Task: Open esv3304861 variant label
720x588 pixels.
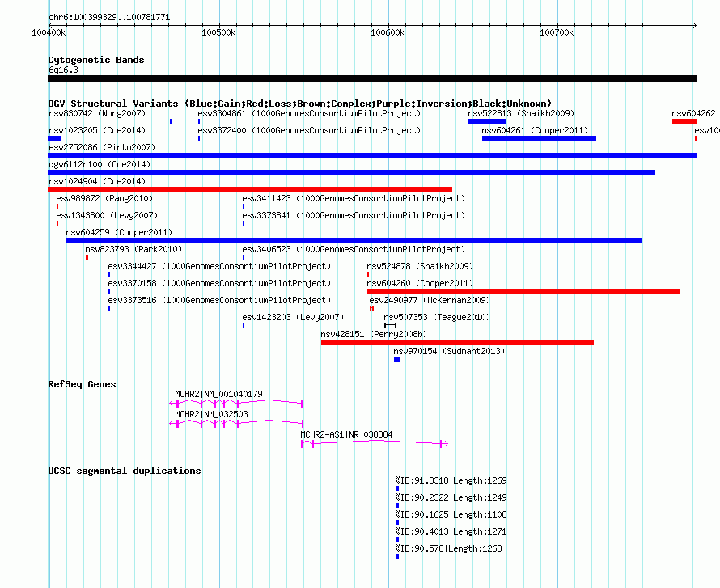Action: [309, 113]
